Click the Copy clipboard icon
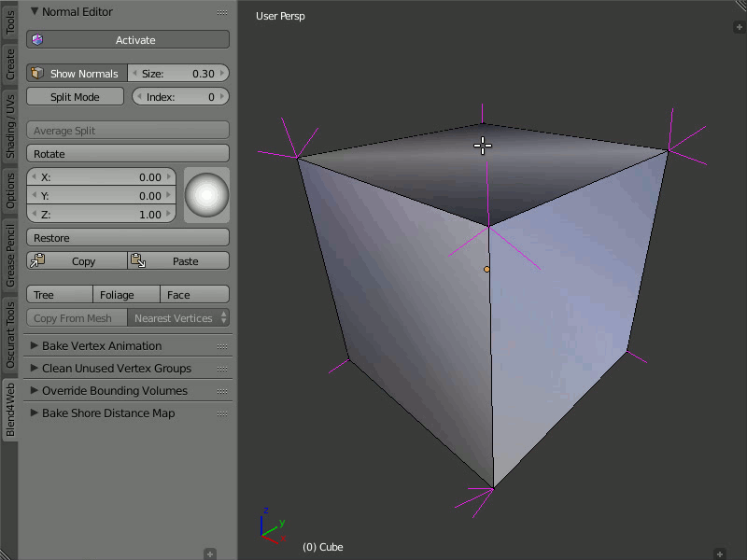 [x=38, y=261]
